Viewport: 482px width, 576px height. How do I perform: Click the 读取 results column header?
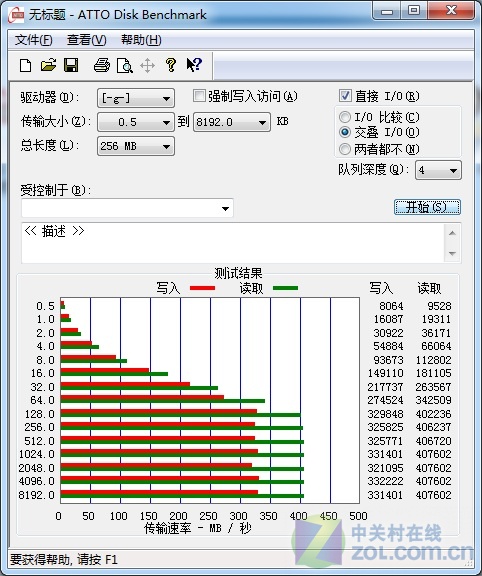429,288
